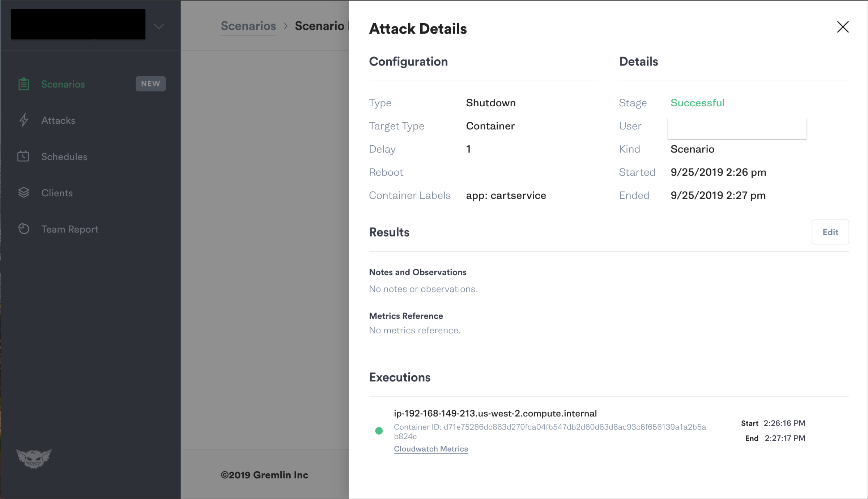The image size is (868, 499).
Task: Select the app: cartservice label value
Action: 506,195
